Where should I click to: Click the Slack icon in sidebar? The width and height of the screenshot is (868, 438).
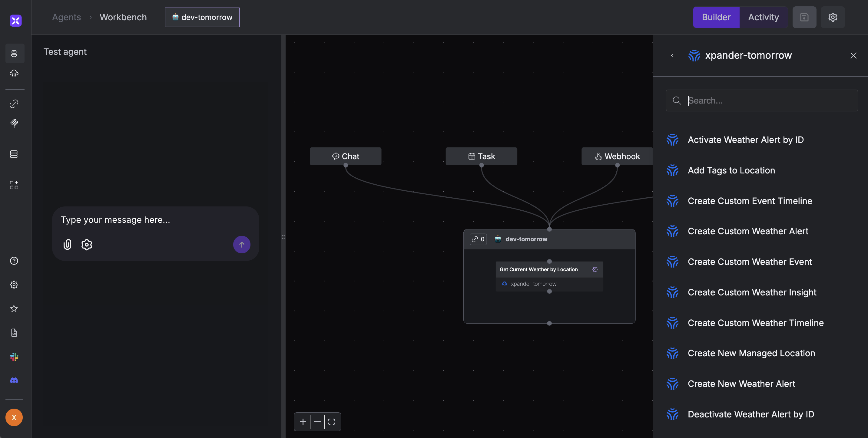pyautogui.click(x=14, y=357)
